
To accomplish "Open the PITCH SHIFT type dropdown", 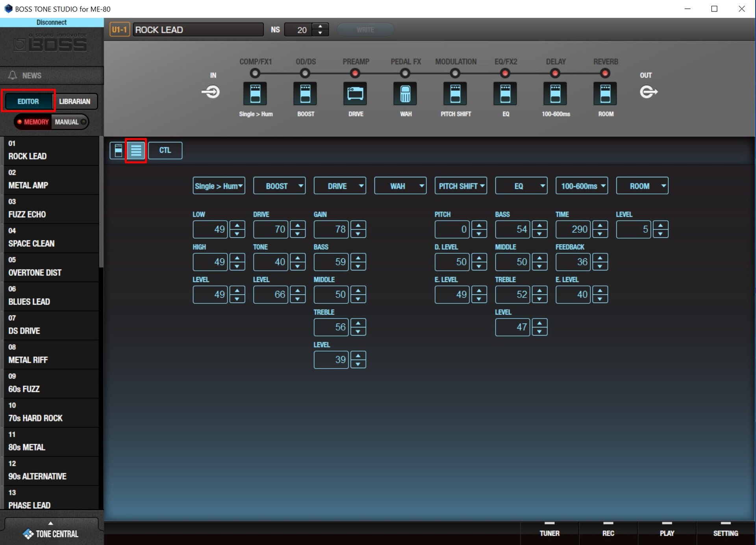I will coord(461,186).
